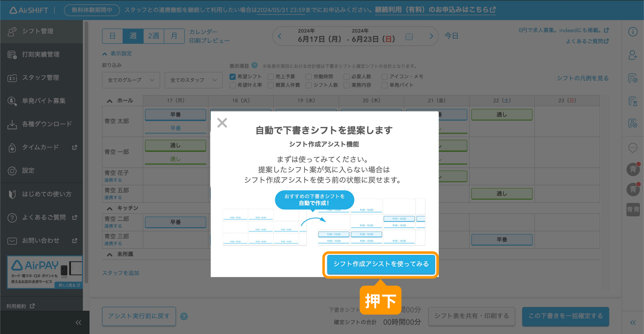644x334 pixels.
Task: Collapse the left sidebar chevrons
Action: (78, 323)
